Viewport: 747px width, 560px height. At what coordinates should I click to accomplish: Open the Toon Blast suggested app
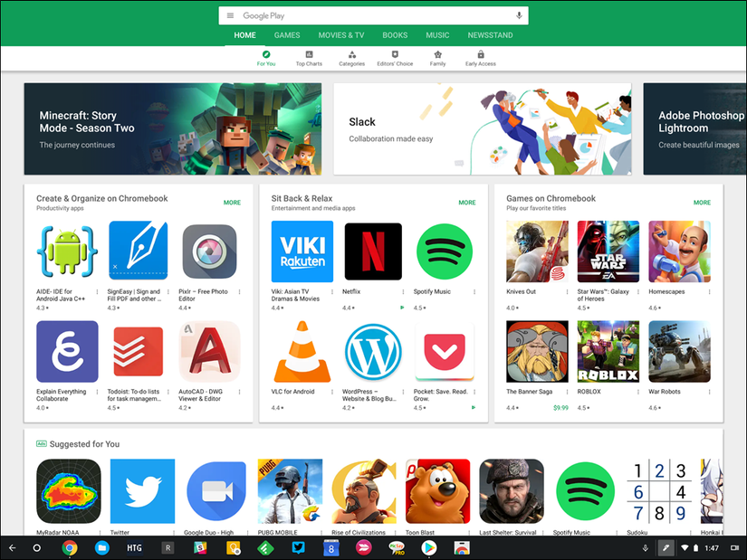438,491
